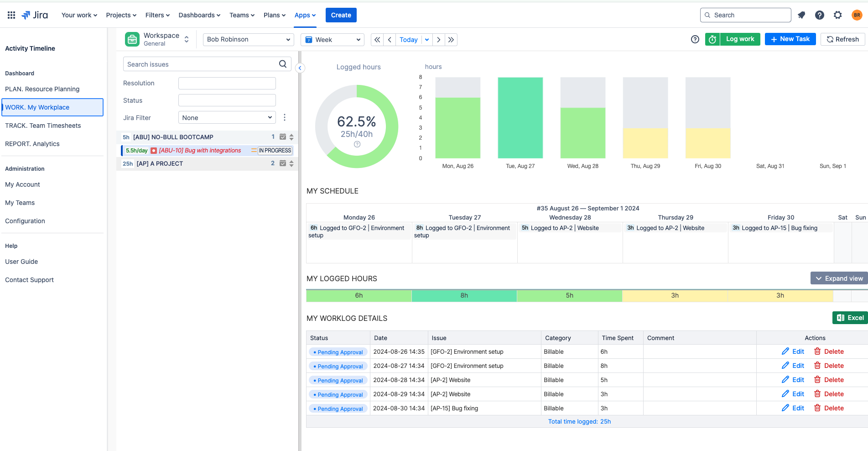Edit the 2024-08-26 GFO-2 worklog entry
The height and width of the screenshot is (451, 868).
(793, 351)
